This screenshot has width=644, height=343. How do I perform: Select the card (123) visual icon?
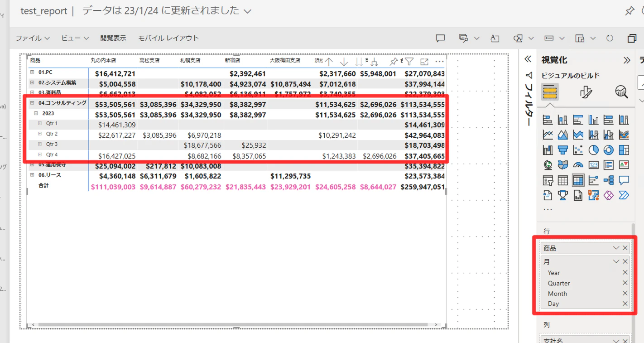(594, 164)
